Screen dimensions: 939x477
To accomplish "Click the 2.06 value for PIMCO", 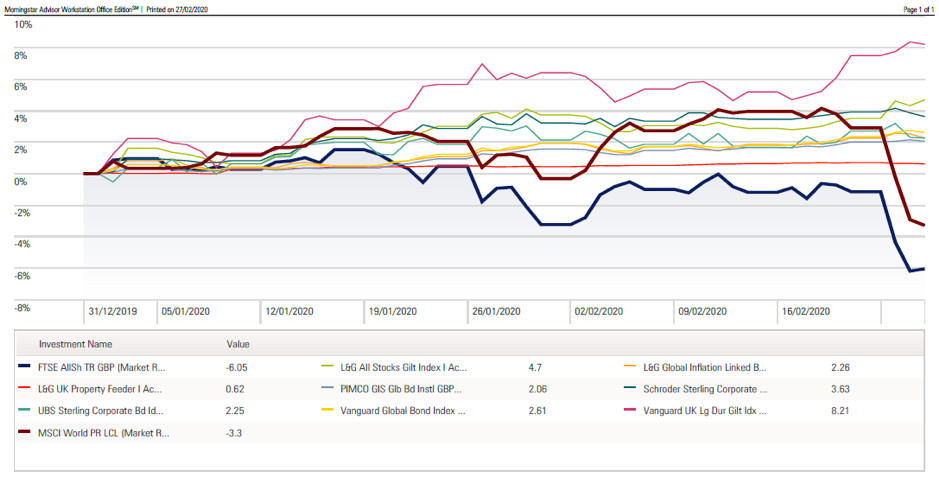I will point(537,389).
